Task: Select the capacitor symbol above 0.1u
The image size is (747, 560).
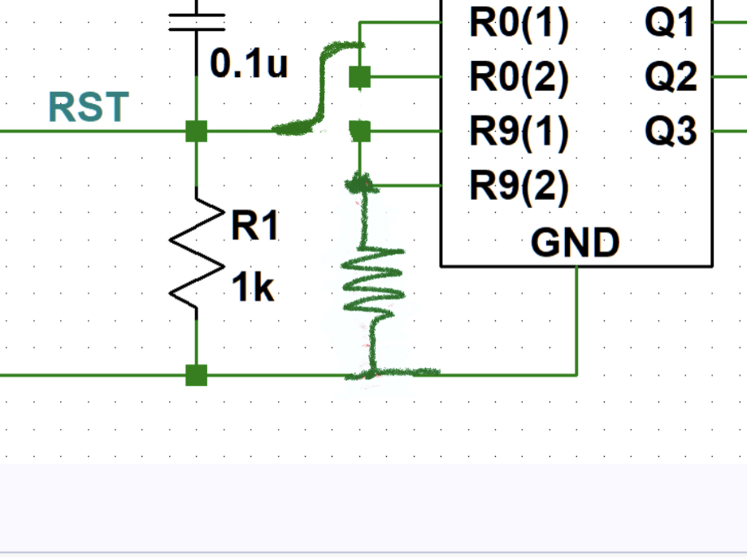Action: click(197, 23)
